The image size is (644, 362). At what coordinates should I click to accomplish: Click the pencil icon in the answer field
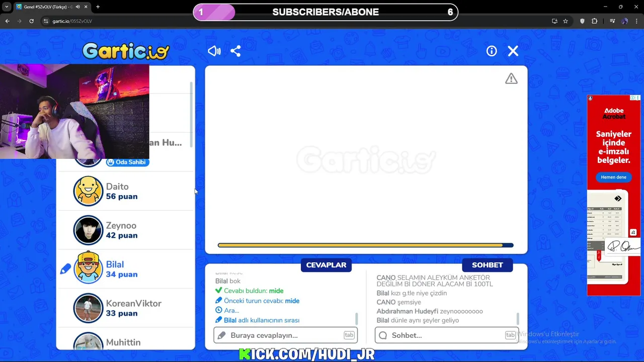(x=222, y=335)
